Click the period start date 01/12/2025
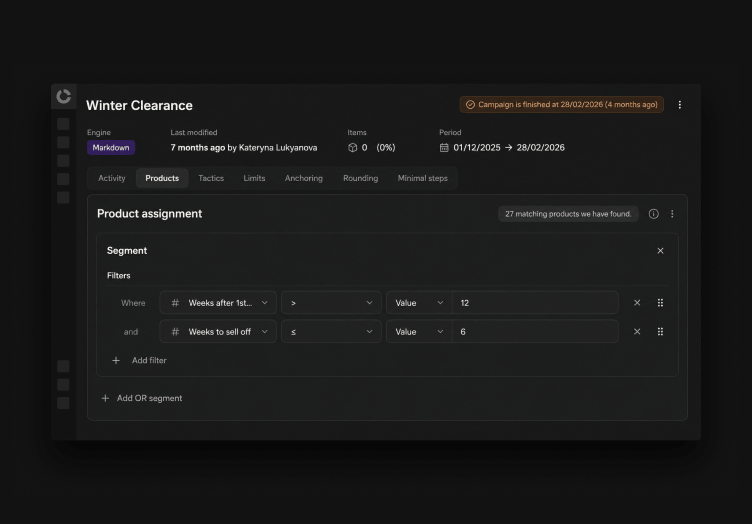The height and width of the screenshot is (524, 752). pos(477,148)
